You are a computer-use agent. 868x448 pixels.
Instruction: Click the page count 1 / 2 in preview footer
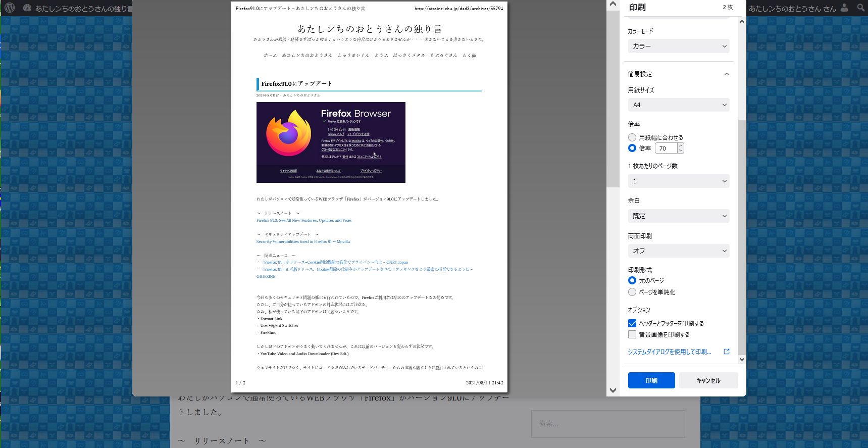[240, 382]
